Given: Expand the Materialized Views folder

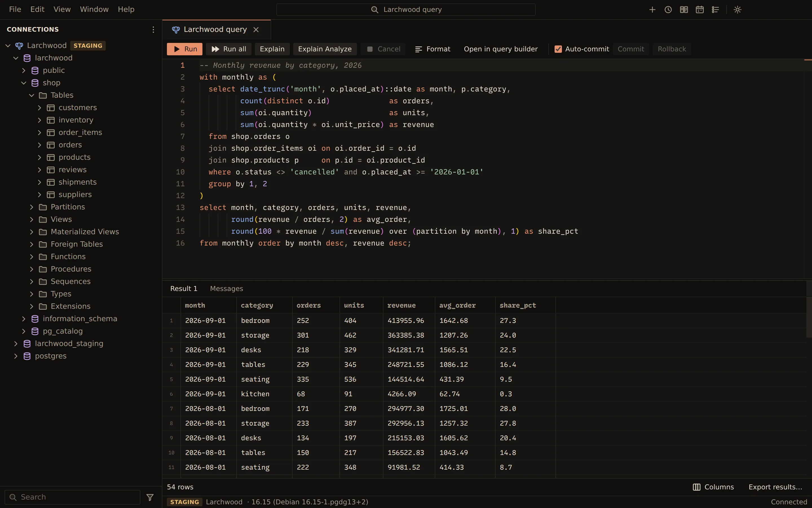Looking at the screenshot, I should pyautogui.click(x=32, y=232).
